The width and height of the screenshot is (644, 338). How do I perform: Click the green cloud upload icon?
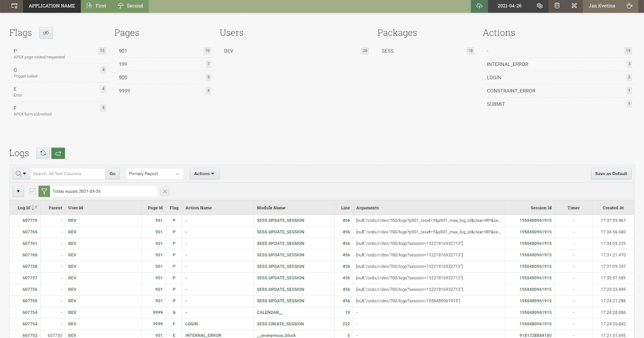coord(479,6)
